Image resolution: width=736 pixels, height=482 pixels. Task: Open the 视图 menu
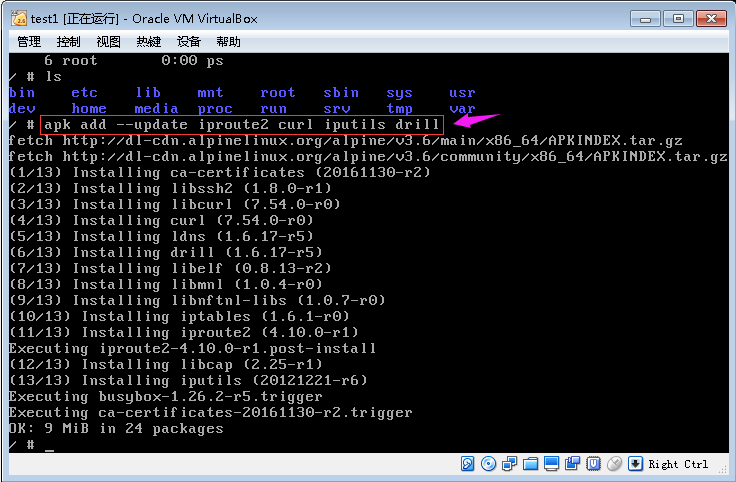pyautogui.click(x=108, y=42)
